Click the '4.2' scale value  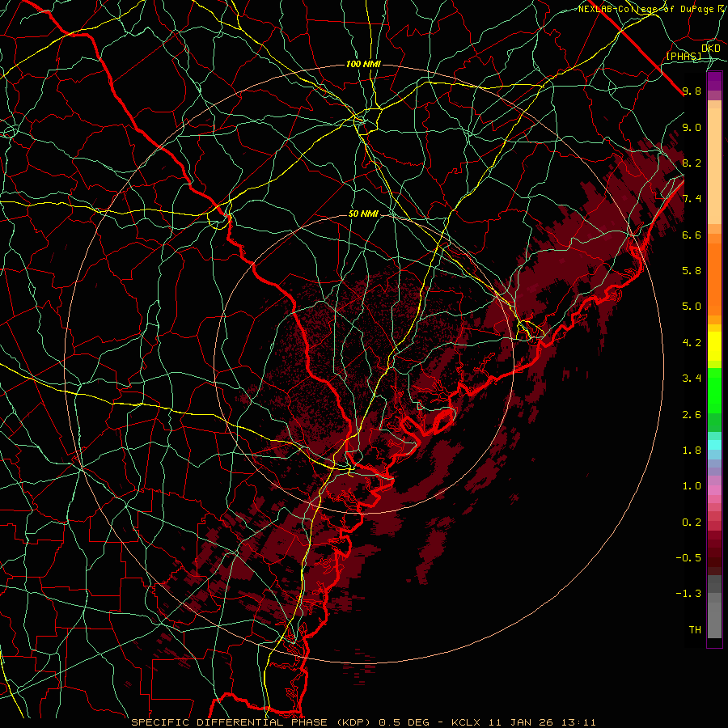[x=692, y=343]
